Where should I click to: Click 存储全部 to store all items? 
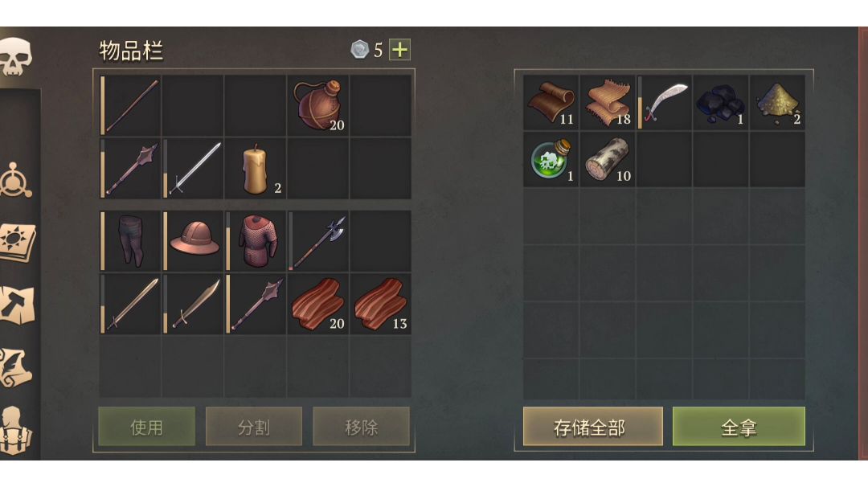593,427
